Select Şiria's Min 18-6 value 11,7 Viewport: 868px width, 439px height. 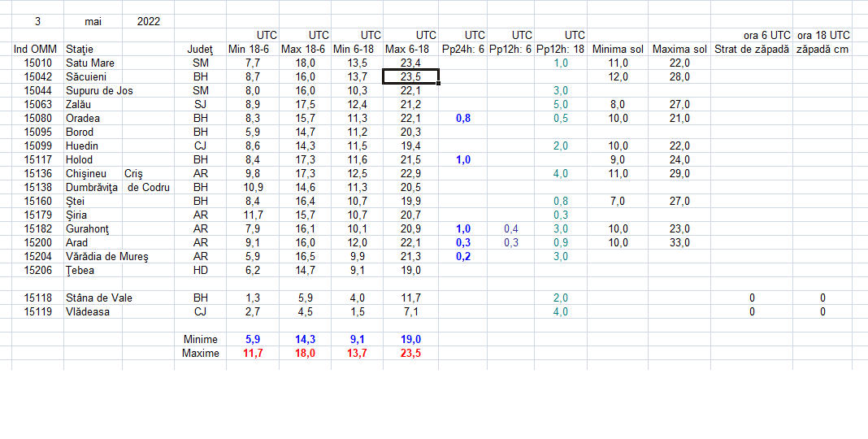[253, 215]
